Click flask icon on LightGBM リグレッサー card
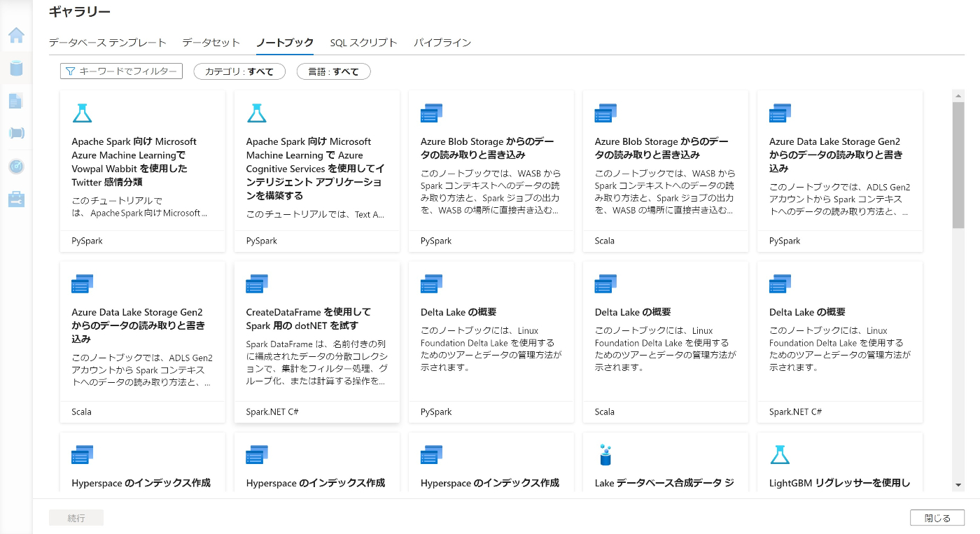Viewport: 980px width, 534px height. 780,454
